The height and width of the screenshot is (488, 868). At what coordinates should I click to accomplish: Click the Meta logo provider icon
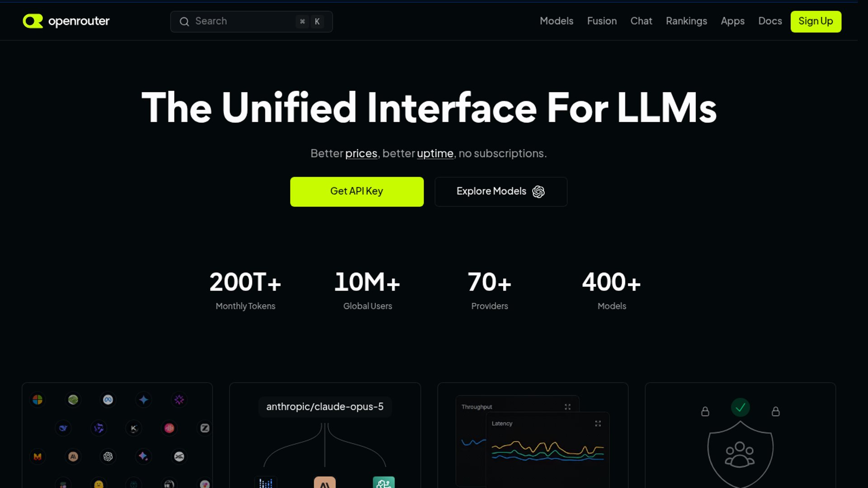point(108,399)
